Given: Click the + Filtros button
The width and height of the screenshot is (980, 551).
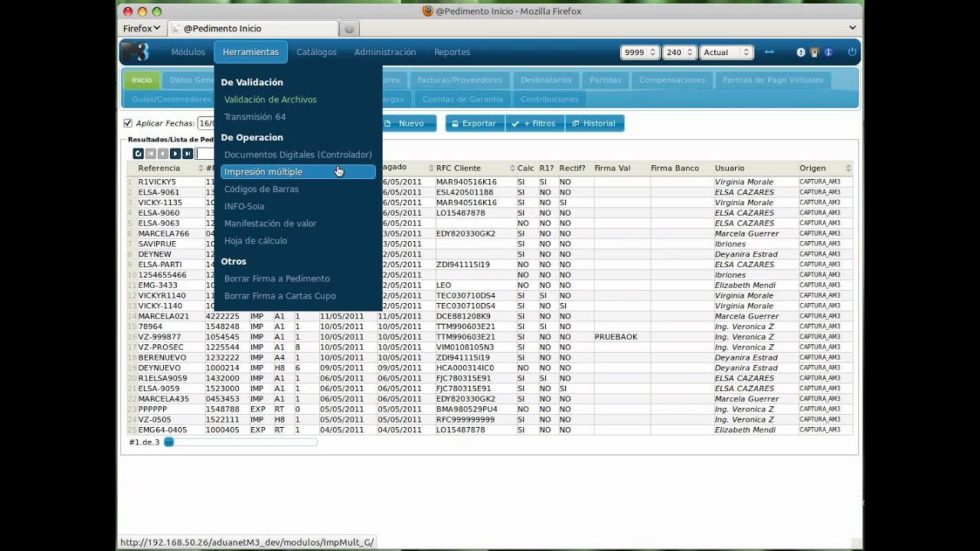Looking at the screenshot, I should 534,123.
